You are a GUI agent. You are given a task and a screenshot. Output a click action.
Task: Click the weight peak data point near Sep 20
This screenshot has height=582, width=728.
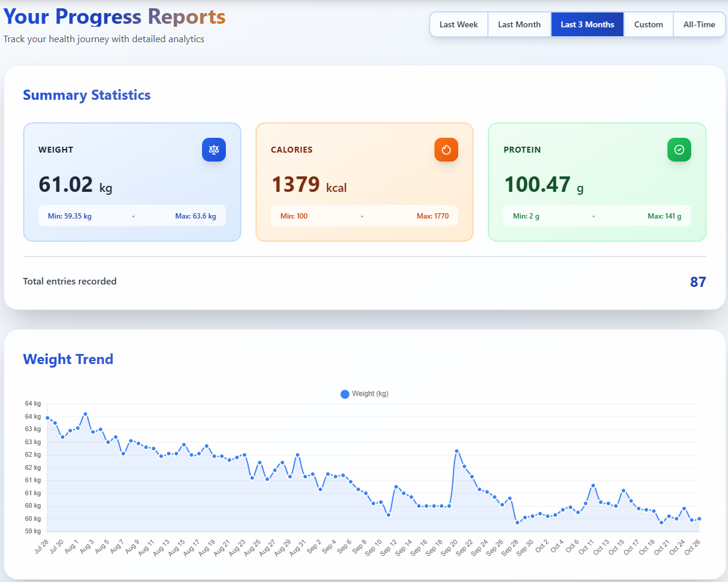click(x=456, y=451)
